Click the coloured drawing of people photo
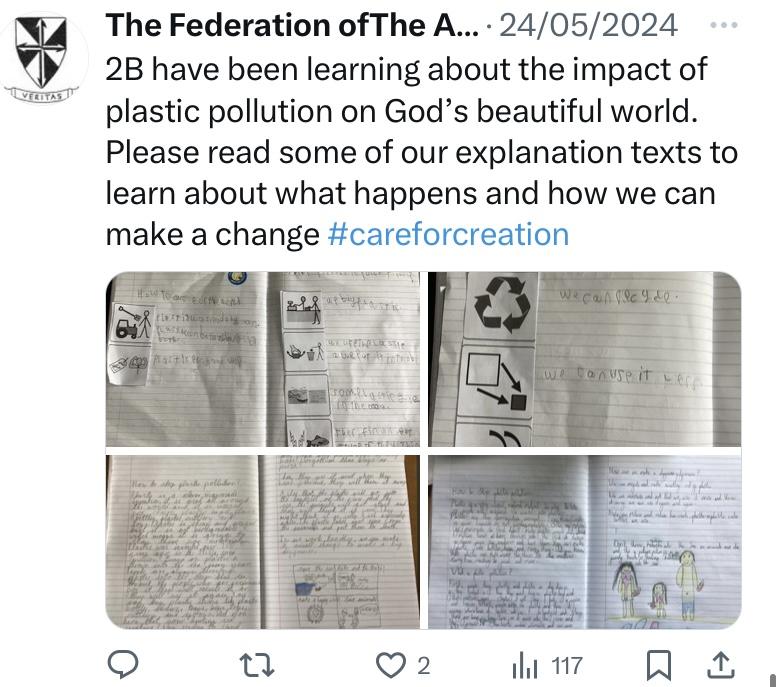Viewport: 781px width, 687px height. click(x=665, y=591)
